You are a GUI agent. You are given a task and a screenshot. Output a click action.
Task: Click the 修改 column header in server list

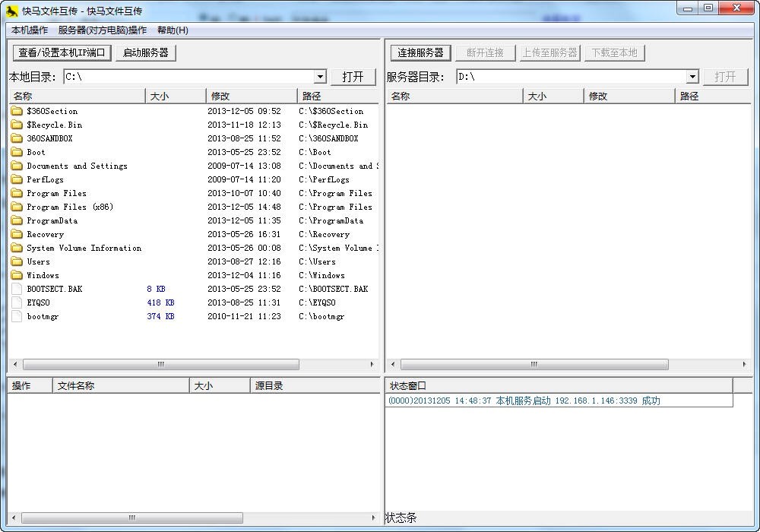click(x=629, y=96)
